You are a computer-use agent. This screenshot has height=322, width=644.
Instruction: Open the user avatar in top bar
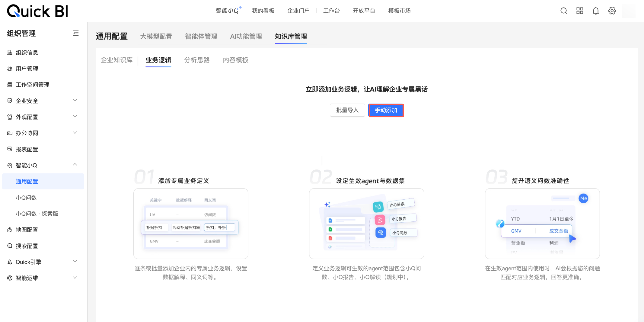pyautogui.click(x=629, y=11)
